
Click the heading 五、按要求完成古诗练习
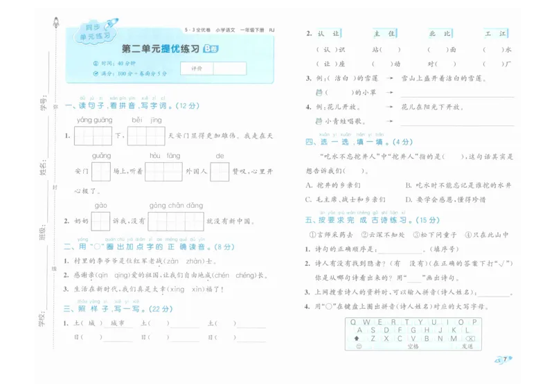[372, 220]
